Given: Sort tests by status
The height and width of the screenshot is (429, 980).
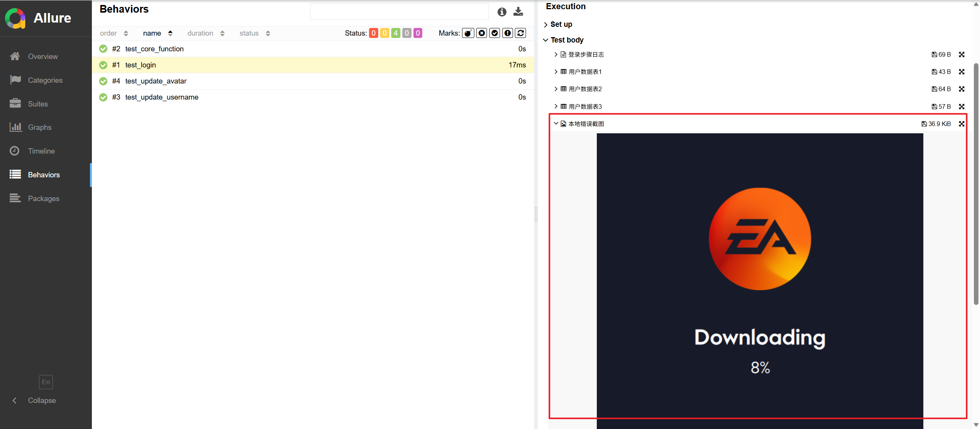Looking at the screenshot, I should tap(255, 33).
